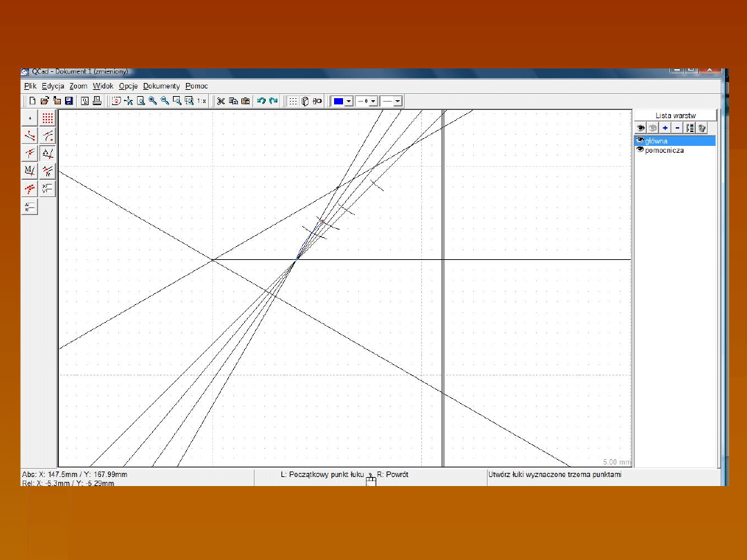Click the open folder icon
This screenshot has height=560, width=747.
tap(44, 101)
